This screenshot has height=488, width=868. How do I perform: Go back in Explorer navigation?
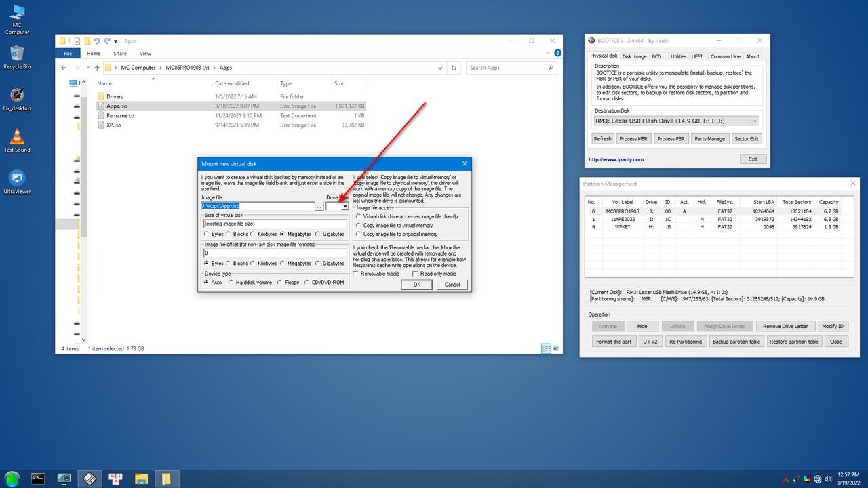64,68
